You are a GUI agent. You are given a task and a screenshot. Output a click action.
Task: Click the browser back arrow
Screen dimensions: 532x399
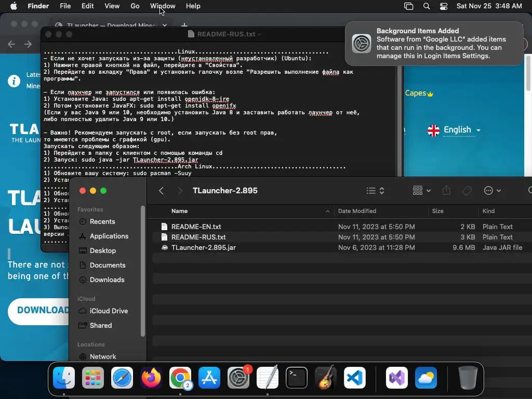pyautogui.click(x=11, y=44)
